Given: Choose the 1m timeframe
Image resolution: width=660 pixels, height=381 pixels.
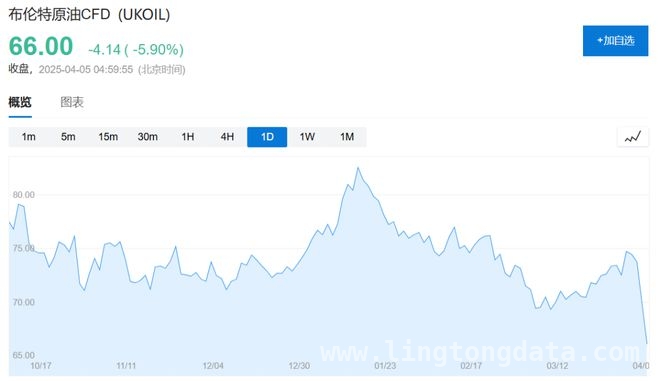Looking at the screenshot, I should click(x=29, y=137).
